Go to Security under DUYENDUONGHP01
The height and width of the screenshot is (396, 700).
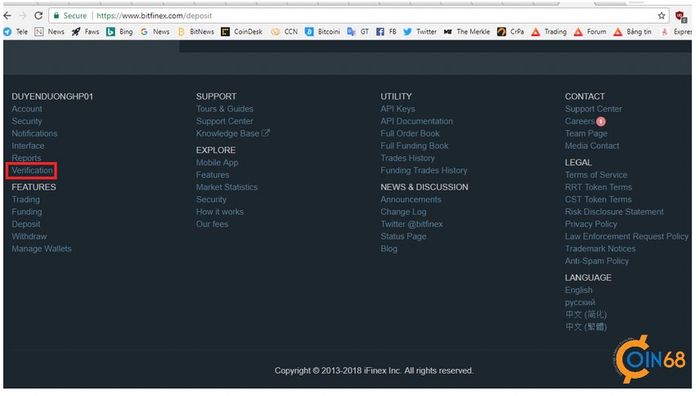[27, 121]
